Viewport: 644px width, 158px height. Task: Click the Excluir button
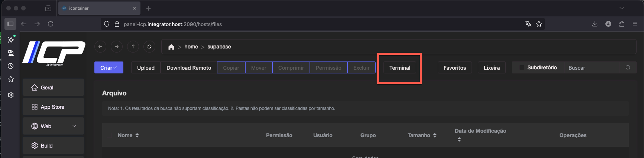click(362, 67)
